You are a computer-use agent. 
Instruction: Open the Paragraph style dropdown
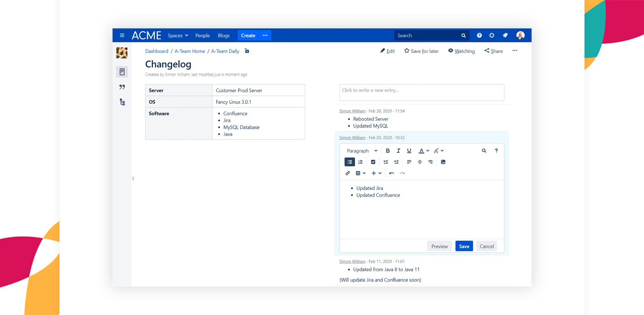(x=362, y=151)
